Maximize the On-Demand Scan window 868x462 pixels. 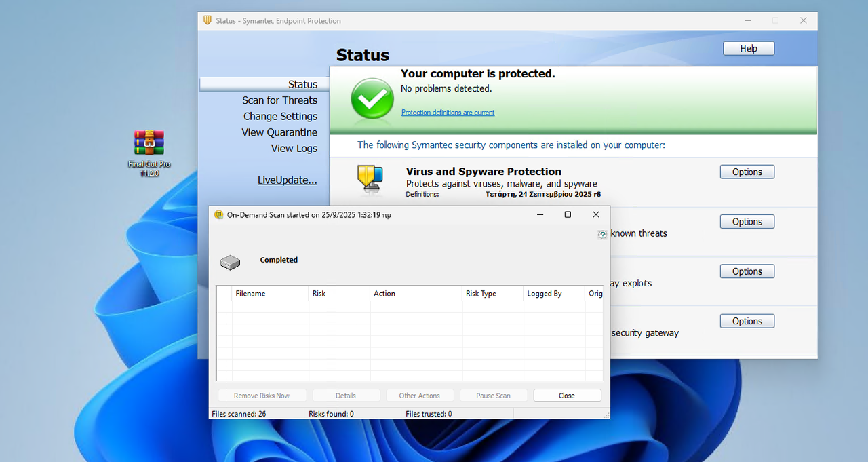(x=568, y=214)
